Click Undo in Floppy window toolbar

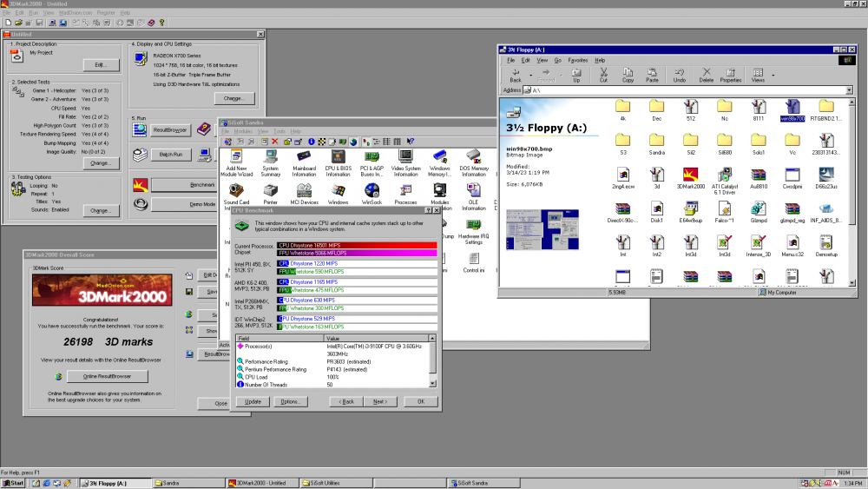point(680,76)
